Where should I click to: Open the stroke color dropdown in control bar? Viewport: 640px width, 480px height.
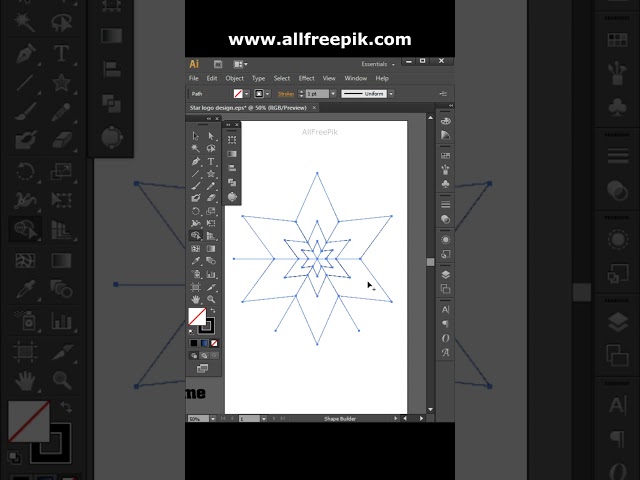267,94
